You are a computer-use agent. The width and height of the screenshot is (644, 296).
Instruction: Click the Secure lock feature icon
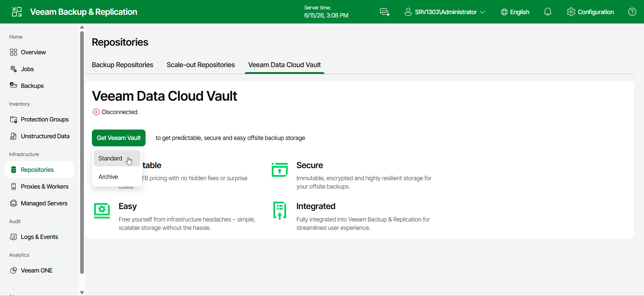[x=280, y=170]
